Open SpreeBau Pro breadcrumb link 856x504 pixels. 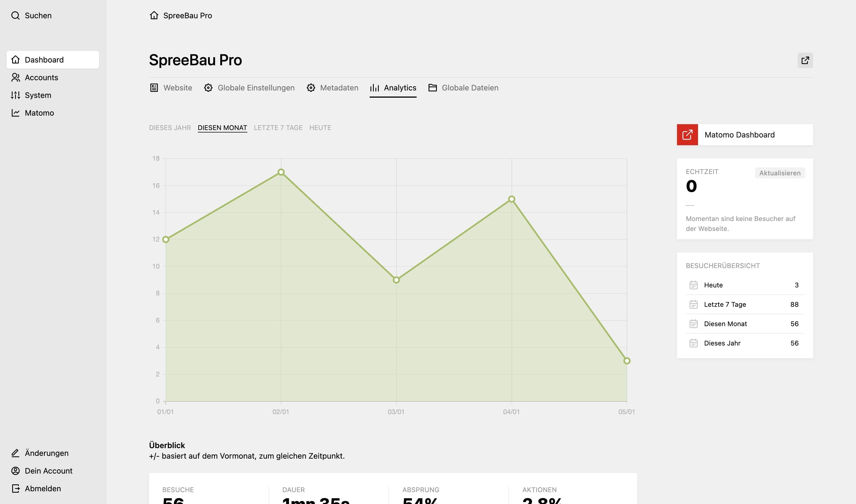coord(188,15)
